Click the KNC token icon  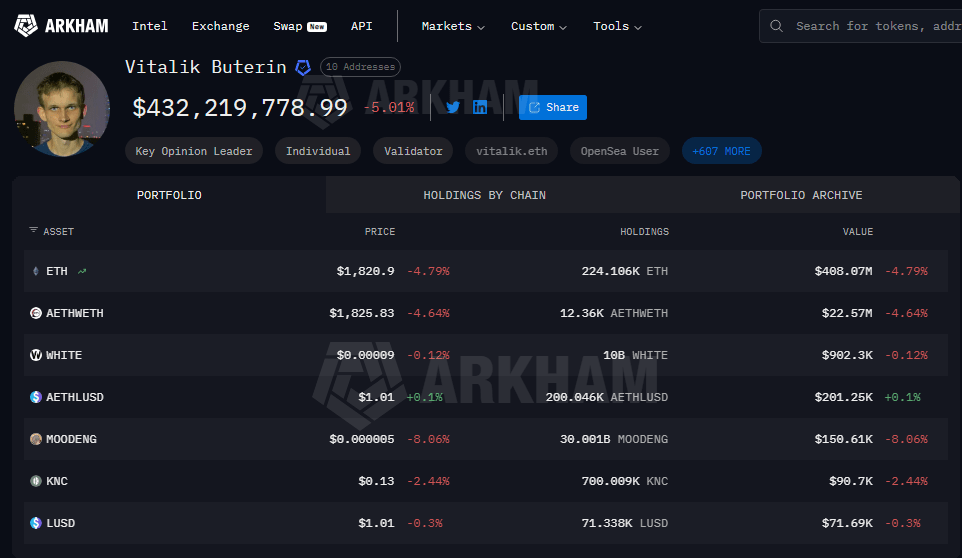pos(36,481)
